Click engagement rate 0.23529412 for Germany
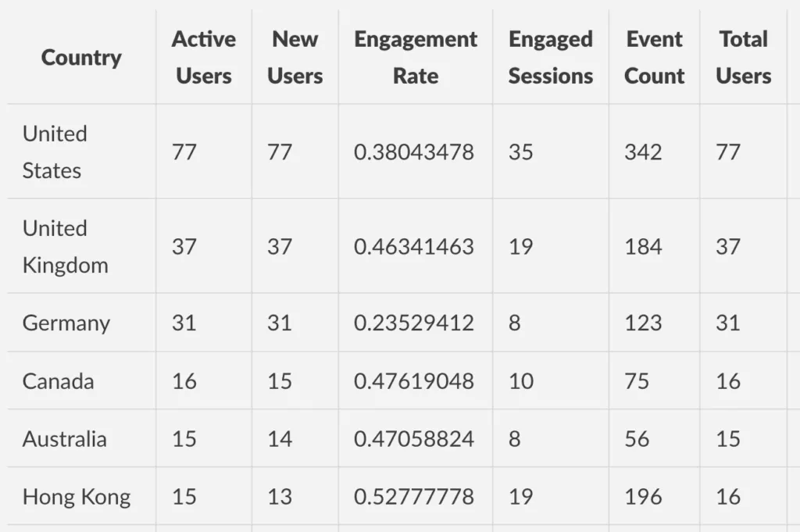The width and height of the screenshot is (800, 532). (414, 323)
